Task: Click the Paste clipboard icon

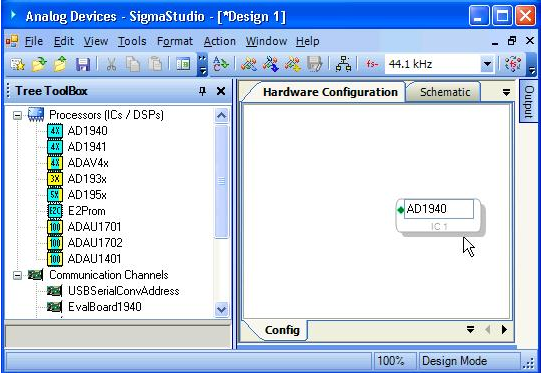Action: click(155, 64)
